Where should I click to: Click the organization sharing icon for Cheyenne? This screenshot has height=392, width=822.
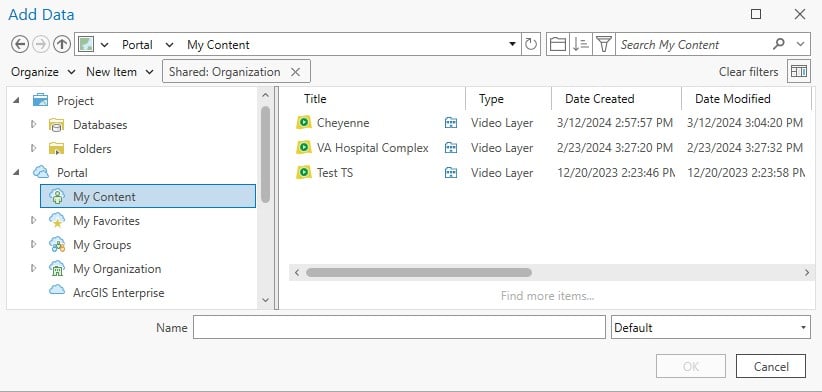(x=450, y=123)
